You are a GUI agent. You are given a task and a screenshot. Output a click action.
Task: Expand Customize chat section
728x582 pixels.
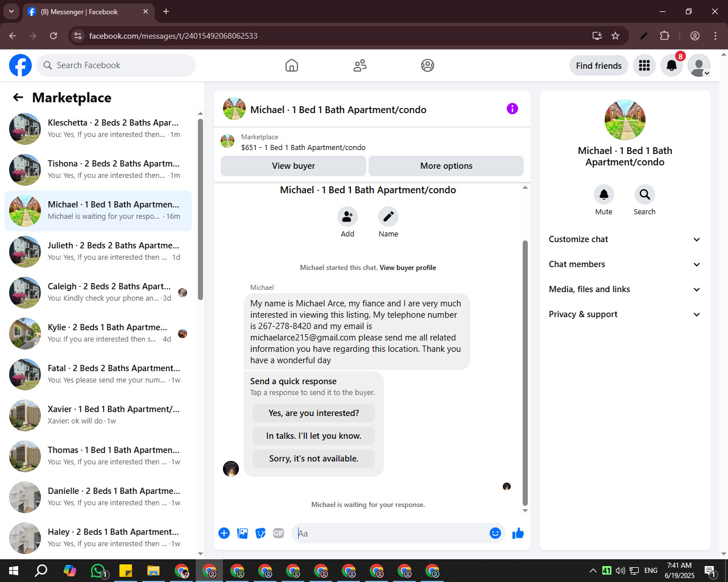(x=624, y=239)
